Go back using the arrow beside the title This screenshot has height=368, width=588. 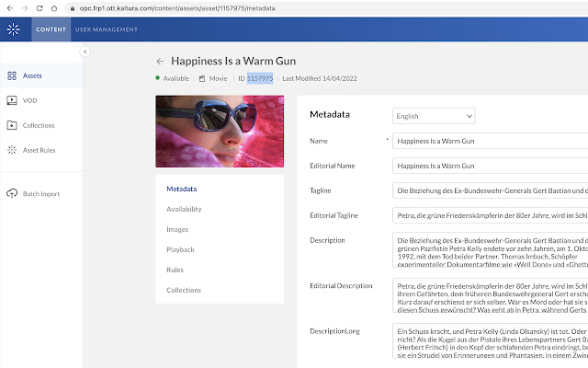160,62
